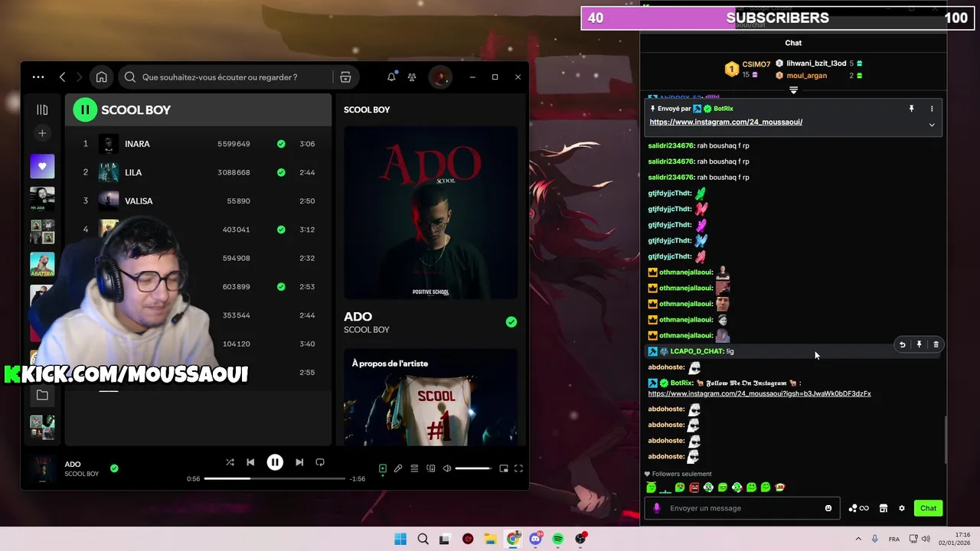
Task: Select the VALISA track title
Action: pos(139,201)
